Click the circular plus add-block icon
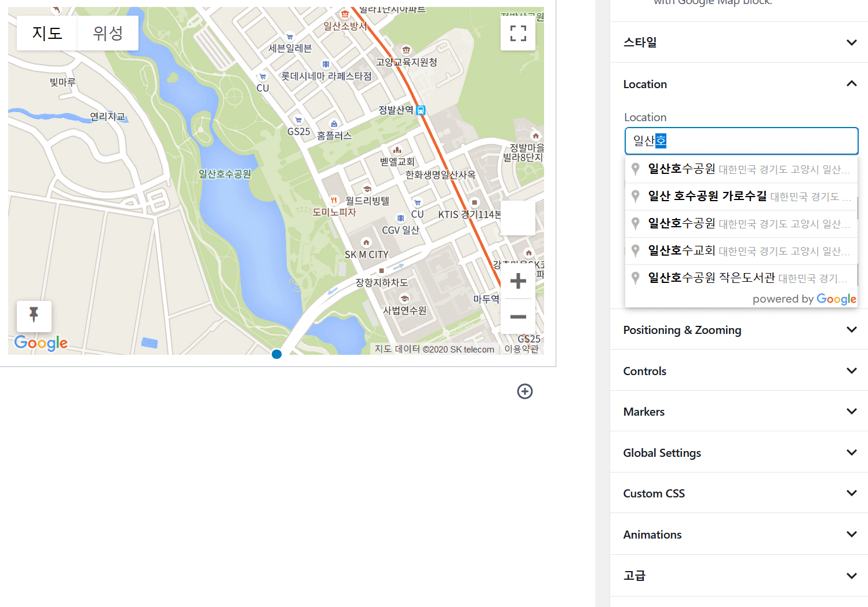The height and width of the screenshot is (607, 868). 525,391
